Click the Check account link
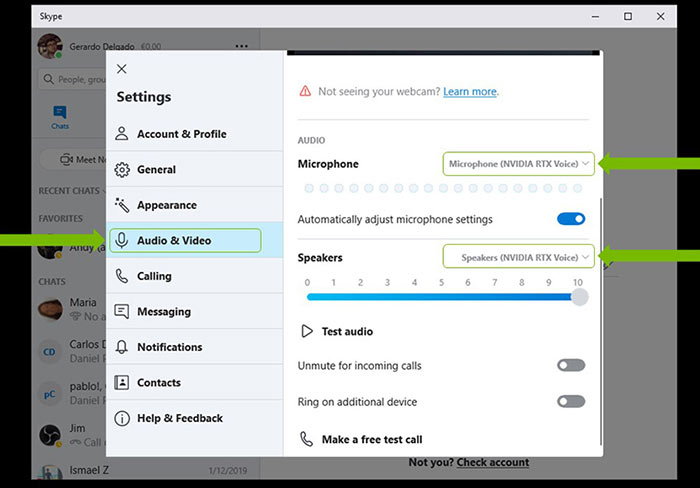This screenshot has width=700, height=488. pos(493,462)
